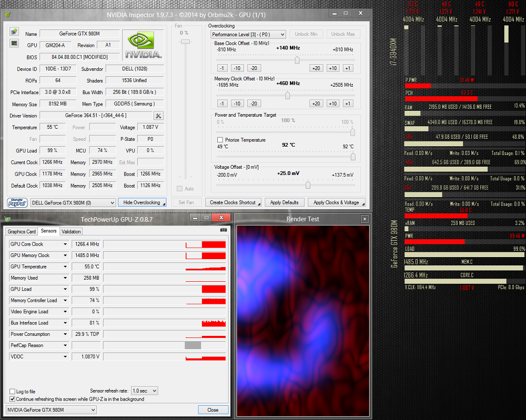This screenshot has height=420, width=526.
Task: Expand the GPU Core Clock sensor dropdown
Action: coord(65,244)
